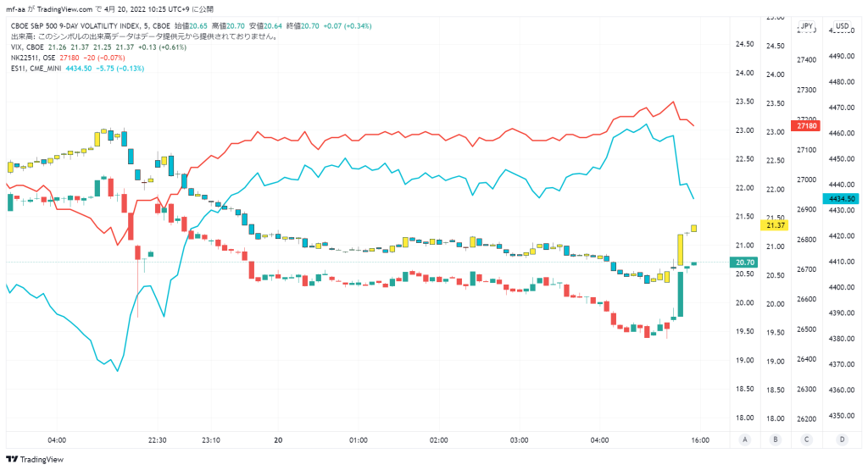
Task: Select the ES1!, CME_MINI legend row
Action: (x=77, y=69)
